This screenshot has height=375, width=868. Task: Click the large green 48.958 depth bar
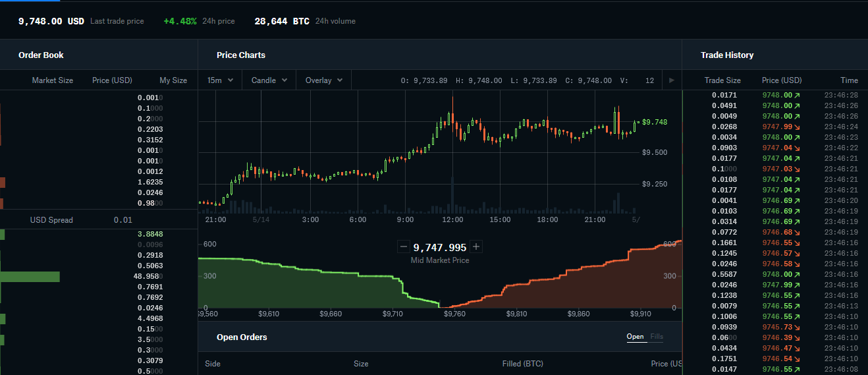pos(30,277)
